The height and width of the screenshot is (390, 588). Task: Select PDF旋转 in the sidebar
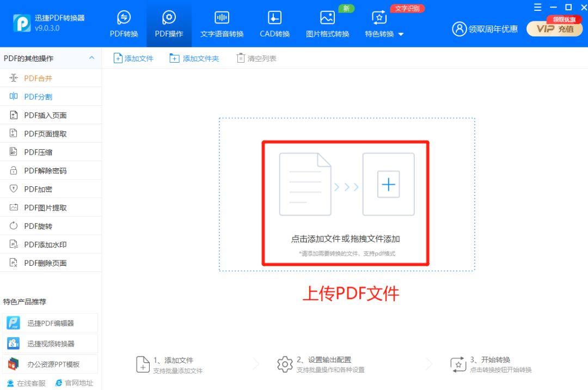51,226
